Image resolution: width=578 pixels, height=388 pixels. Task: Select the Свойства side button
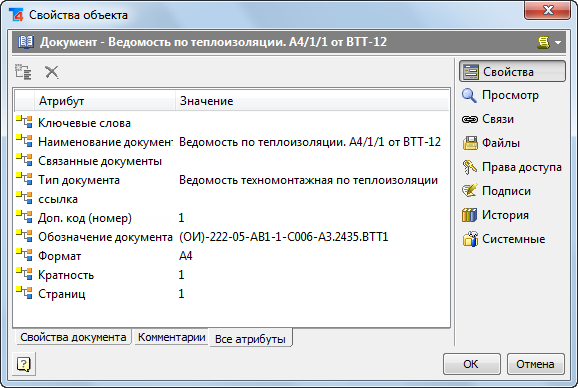pyautogui.click(x=512, y=71)
